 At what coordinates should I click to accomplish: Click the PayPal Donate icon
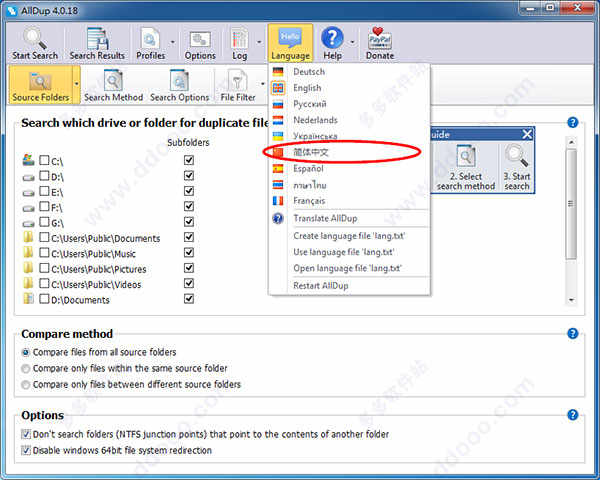coord(380,38)
